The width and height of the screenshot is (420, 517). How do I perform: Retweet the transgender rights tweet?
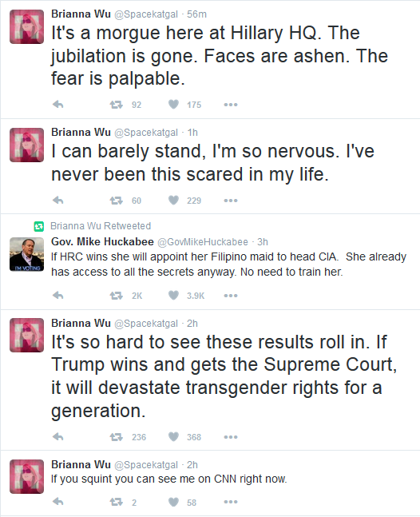click(x=116, y=437)
